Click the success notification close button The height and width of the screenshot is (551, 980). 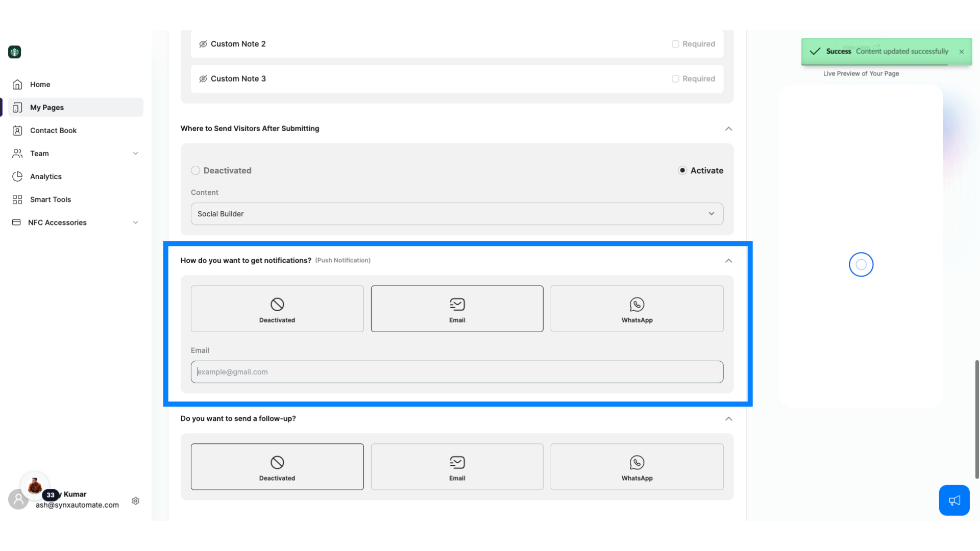coord(962,51)
